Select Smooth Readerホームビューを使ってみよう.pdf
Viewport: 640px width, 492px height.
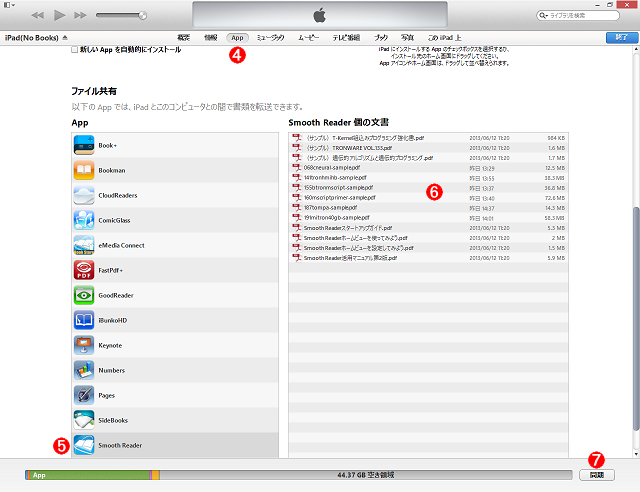pos(428,238)
